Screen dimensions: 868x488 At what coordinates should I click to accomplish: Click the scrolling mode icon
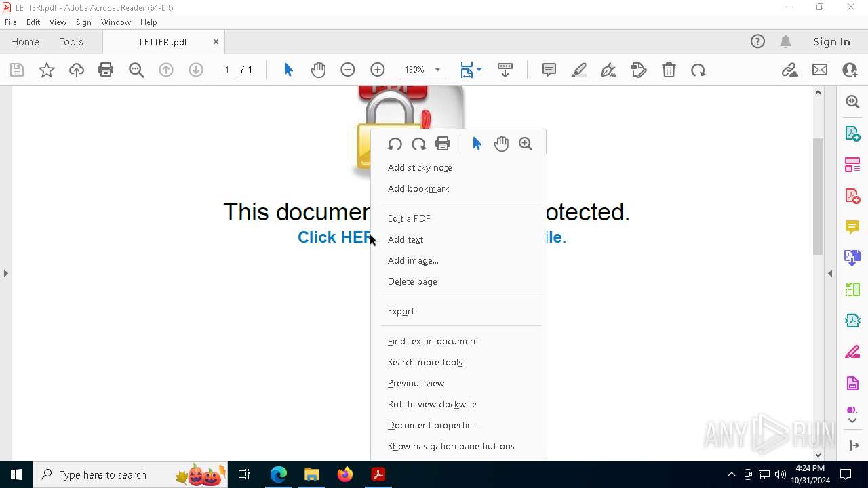point(505,70)
